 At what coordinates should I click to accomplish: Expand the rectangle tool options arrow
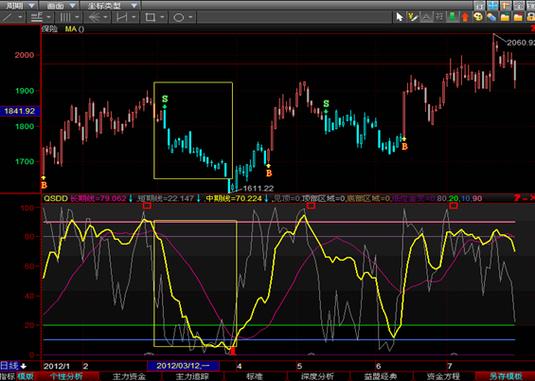pyautogui.click(x=162, y=17)
